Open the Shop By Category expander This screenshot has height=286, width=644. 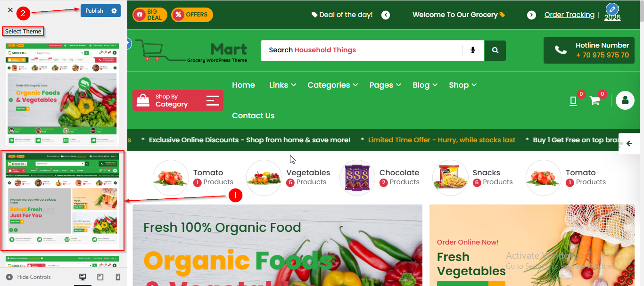(178, 100)
